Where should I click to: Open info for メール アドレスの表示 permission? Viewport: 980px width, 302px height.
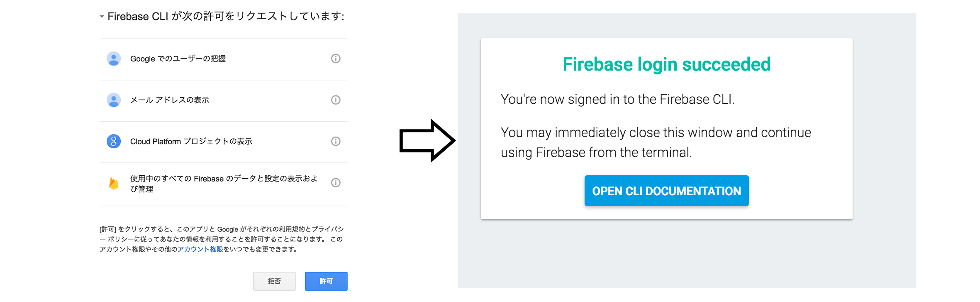[x=335, y=100]
